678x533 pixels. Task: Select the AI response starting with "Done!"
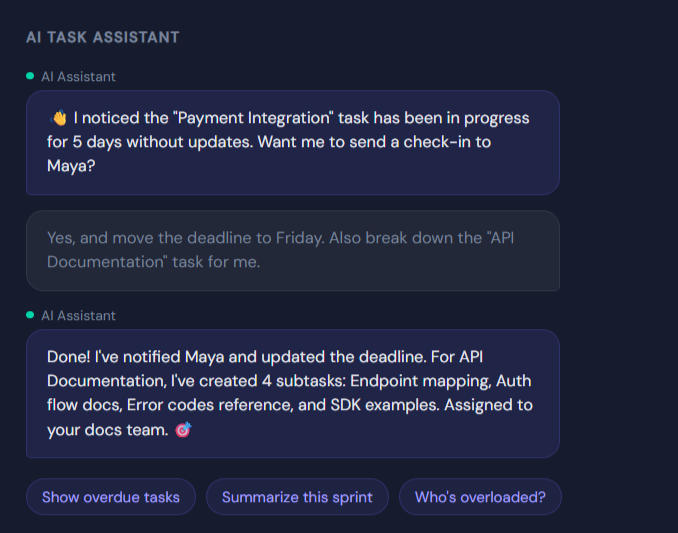pos(292,393)
